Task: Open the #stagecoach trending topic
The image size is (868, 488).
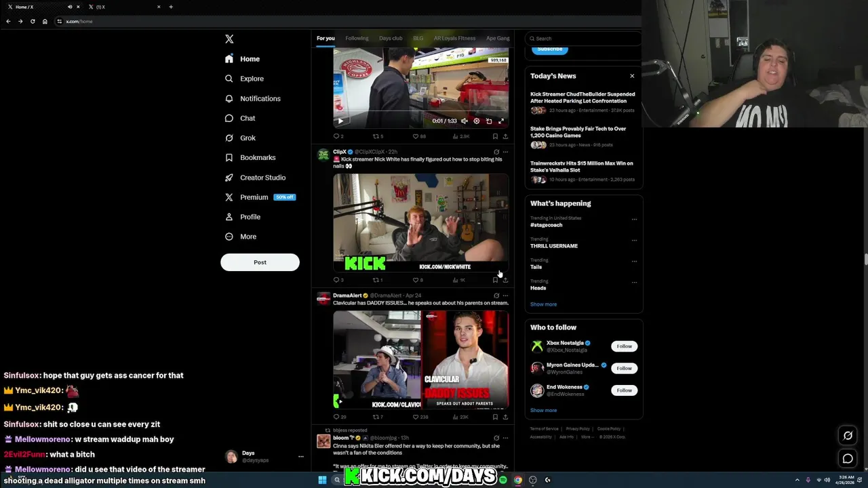Action: 547,225
